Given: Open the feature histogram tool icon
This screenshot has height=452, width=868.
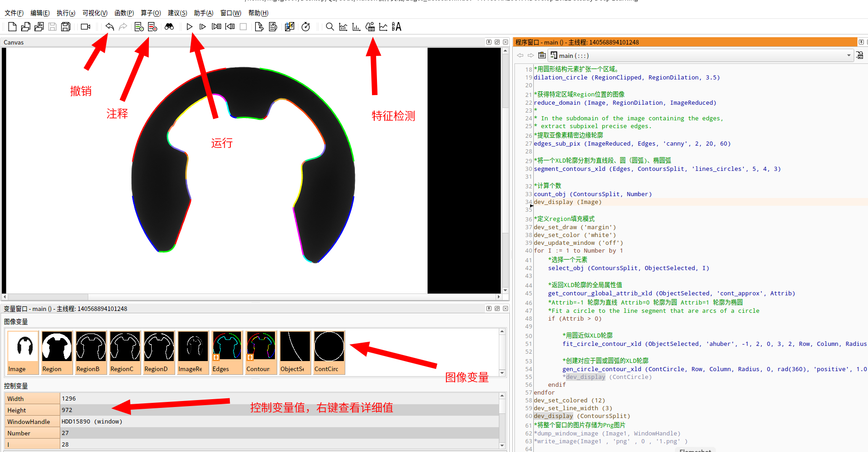Looking at the screenshot, I should [x=356, y=27].
